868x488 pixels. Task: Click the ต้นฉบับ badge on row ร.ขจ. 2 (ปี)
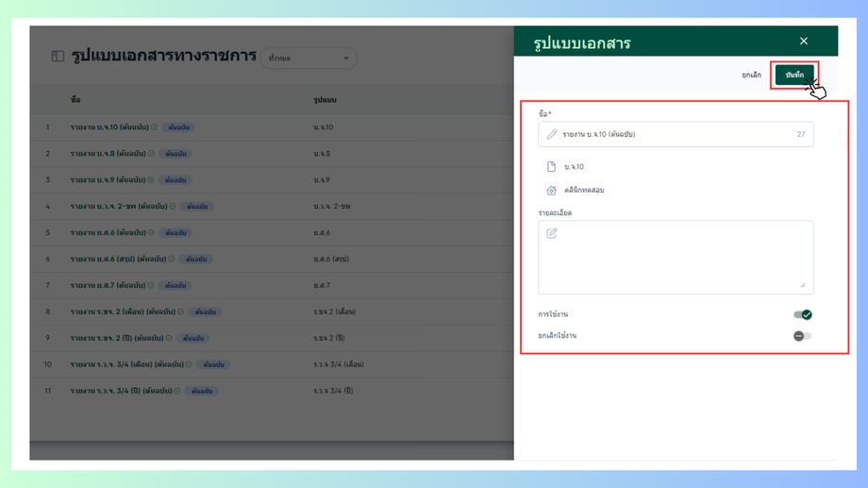193,338
